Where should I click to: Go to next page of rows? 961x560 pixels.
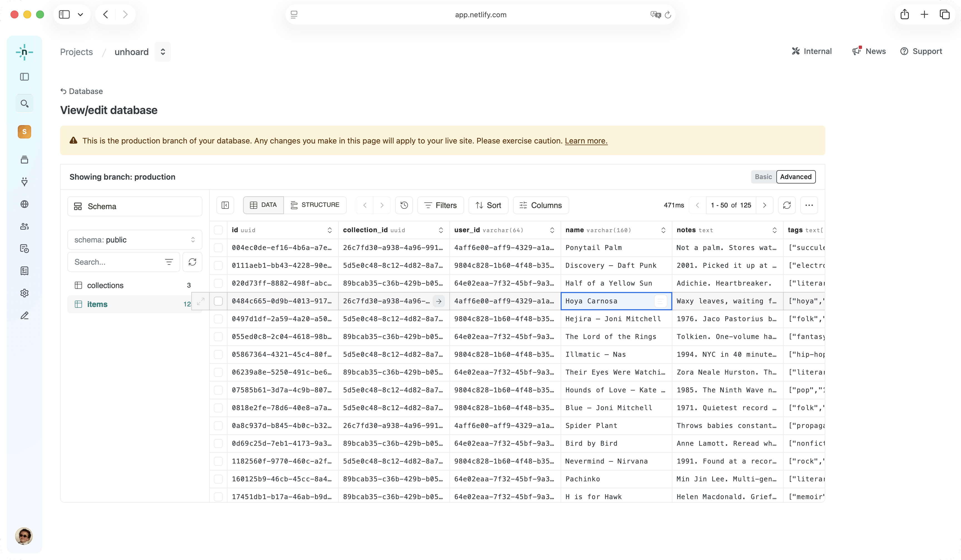(764, 205)
